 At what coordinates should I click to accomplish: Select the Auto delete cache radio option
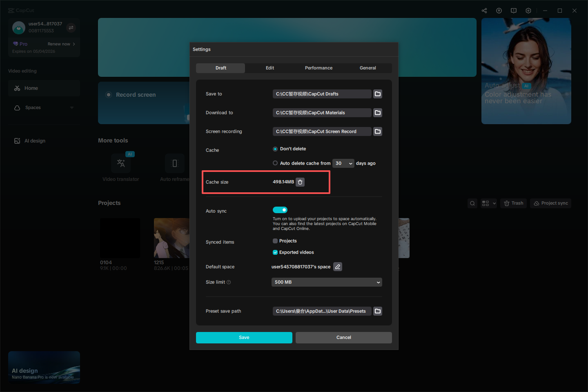pyautogui.click(x=276, y=163)
